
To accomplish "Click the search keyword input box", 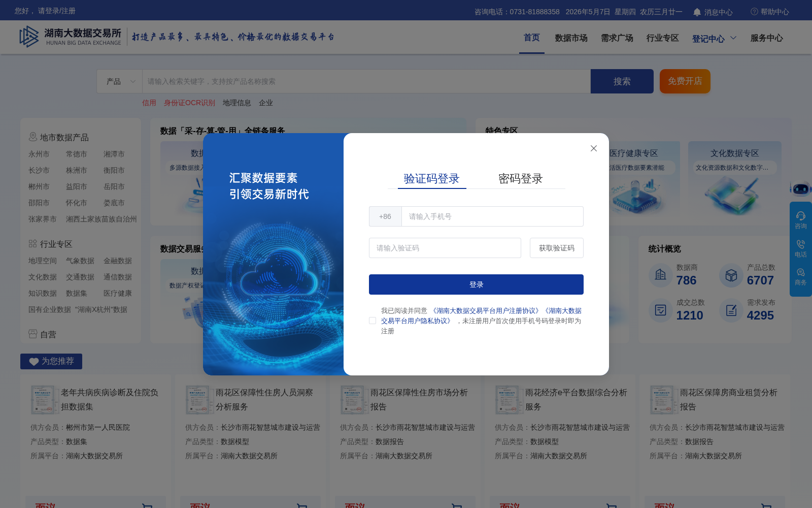I will (366, 81).
